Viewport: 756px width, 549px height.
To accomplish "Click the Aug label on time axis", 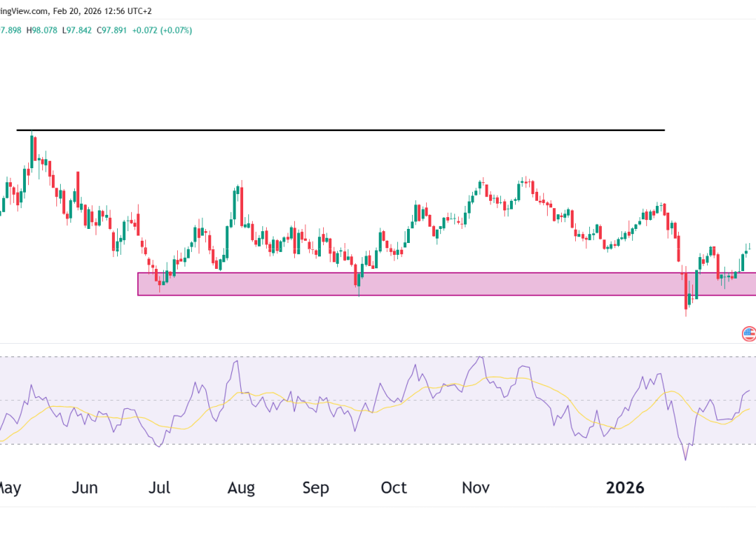I will pyautogui.click(x=241, y=488).
